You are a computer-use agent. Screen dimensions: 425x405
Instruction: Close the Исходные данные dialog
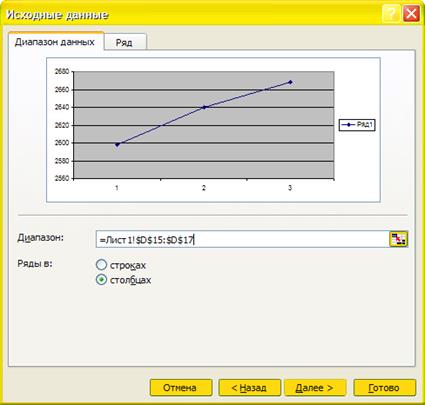[x=411, y=14]
